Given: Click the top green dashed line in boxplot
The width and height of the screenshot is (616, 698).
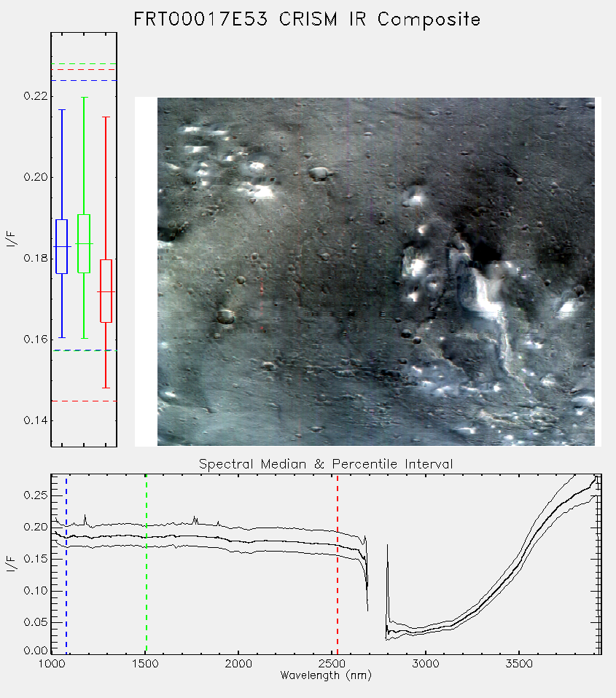Looking at the screenshot, I should pos(84,64).
